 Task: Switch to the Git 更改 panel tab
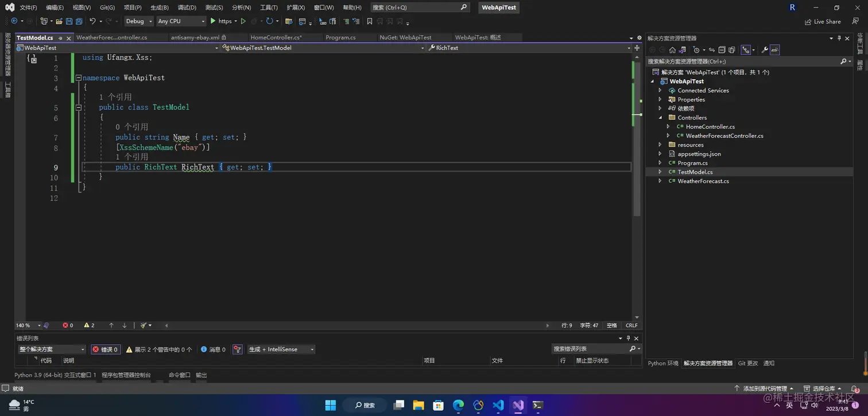748,363
